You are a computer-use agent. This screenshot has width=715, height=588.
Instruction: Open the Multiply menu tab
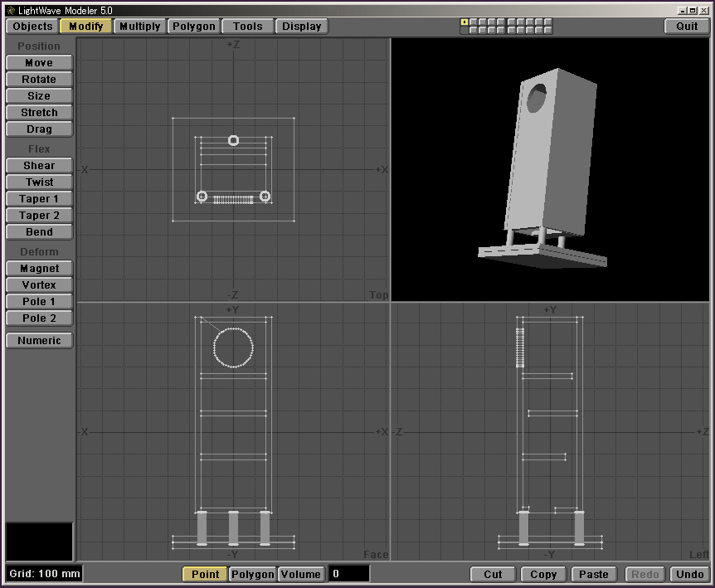point(139,27)
